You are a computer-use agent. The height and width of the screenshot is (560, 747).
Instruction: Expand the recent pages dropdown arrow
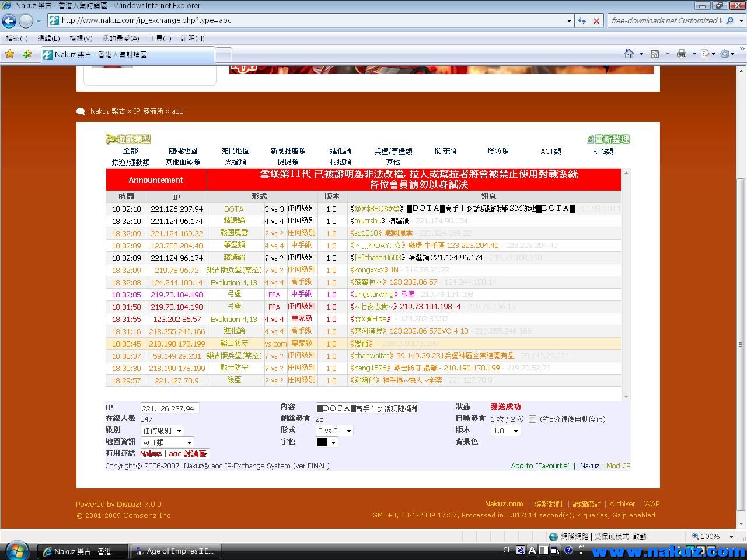[39, 21]
